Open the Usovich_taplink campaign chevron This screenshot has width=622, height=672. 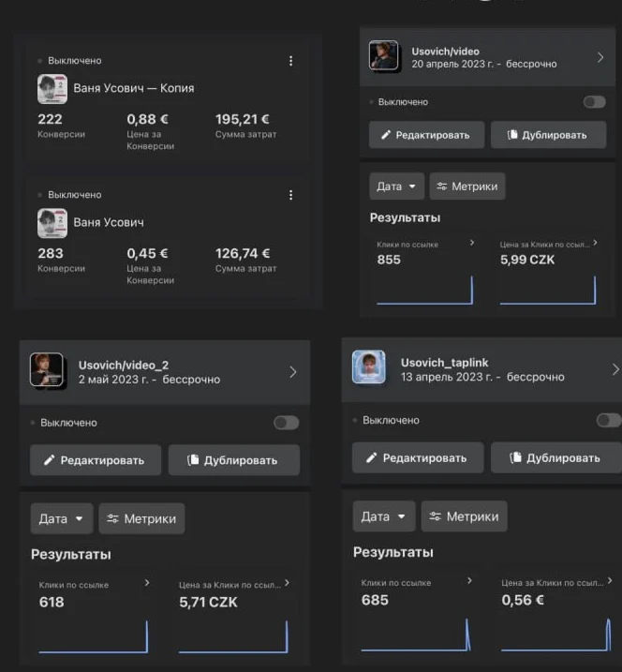615,369
